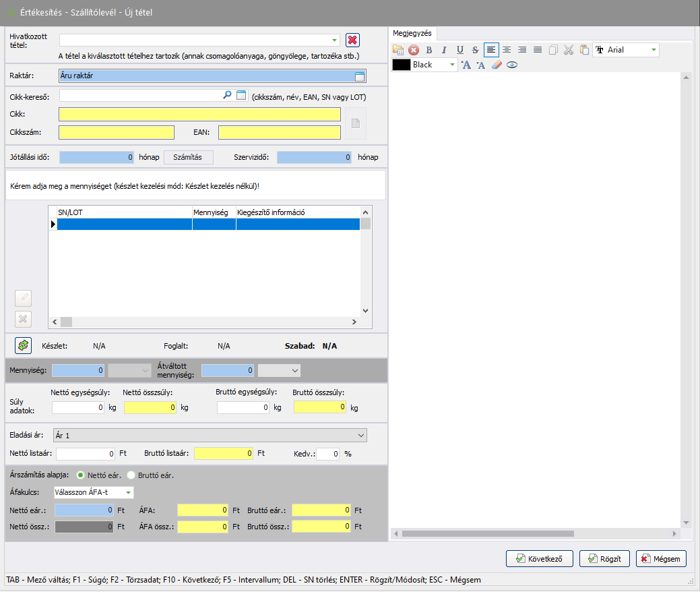700x592 pixels.
Task: Click the green refresh stock icon
Action: (24, 345)
